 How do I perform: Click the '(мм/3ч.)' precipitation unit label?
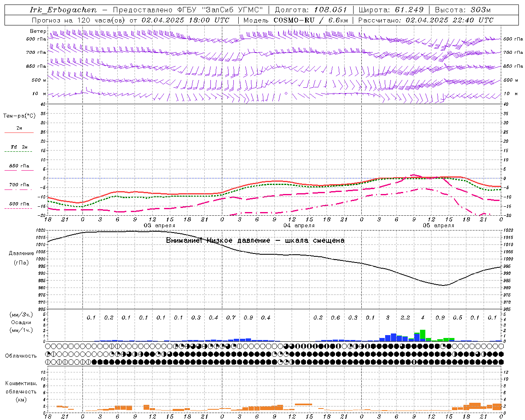(21, 315)
